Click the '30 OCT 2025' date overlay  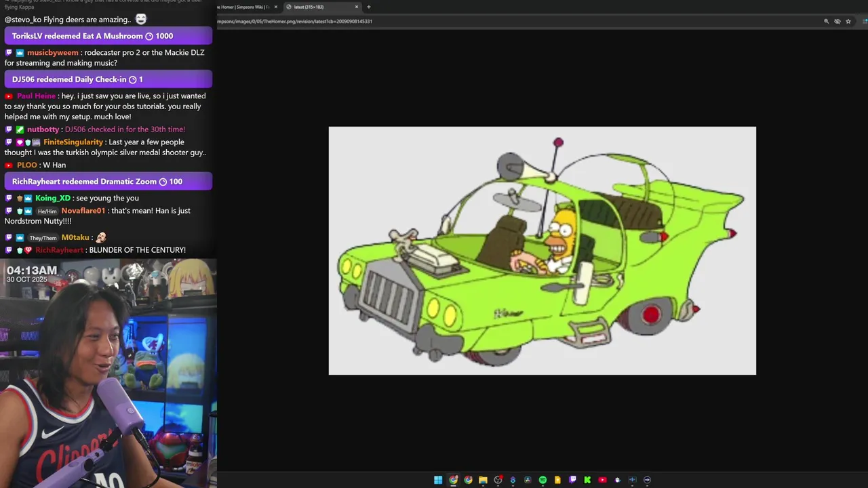[x=27, y=279]
